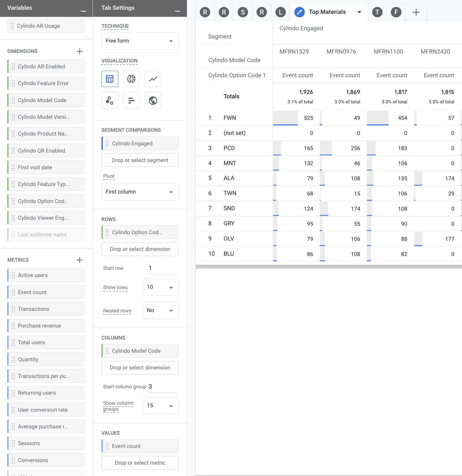Add a new metric with the plus icon

pyautogui.click(x=80, y=260)
